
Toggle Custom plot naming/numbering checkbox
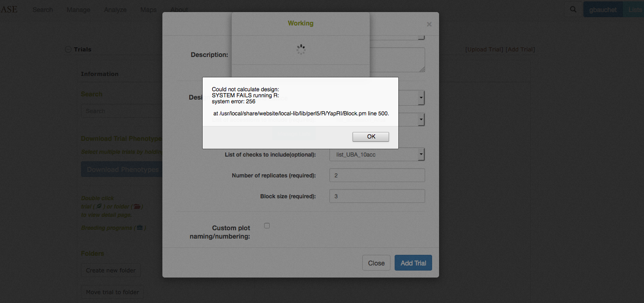coord(267,226)
